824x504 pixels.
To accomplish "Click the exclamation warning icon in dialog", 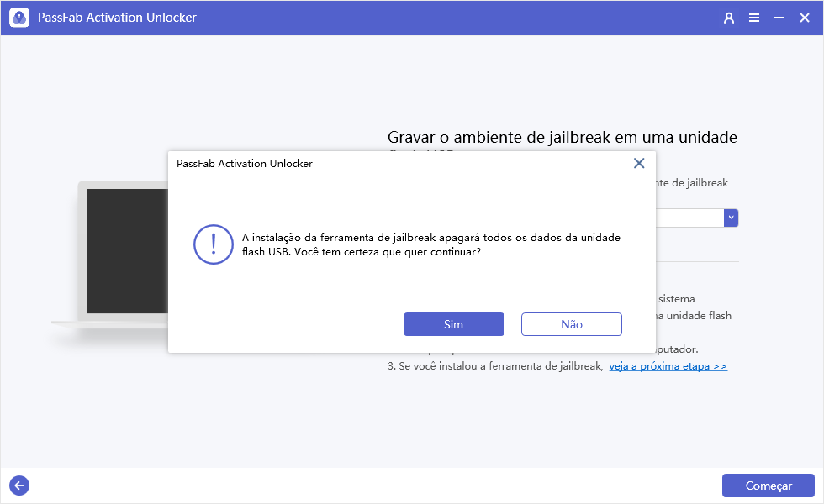I will click(x=213, y=244).
